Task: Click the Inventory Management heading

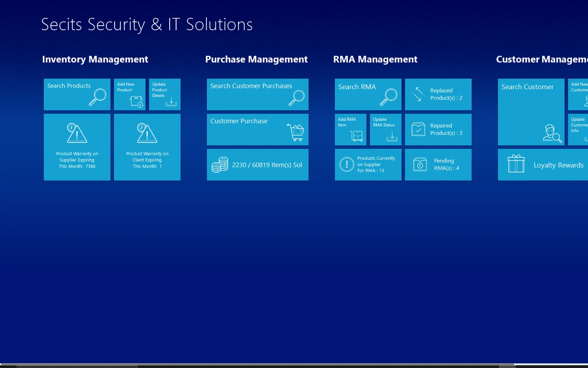Action: [95, 59]
